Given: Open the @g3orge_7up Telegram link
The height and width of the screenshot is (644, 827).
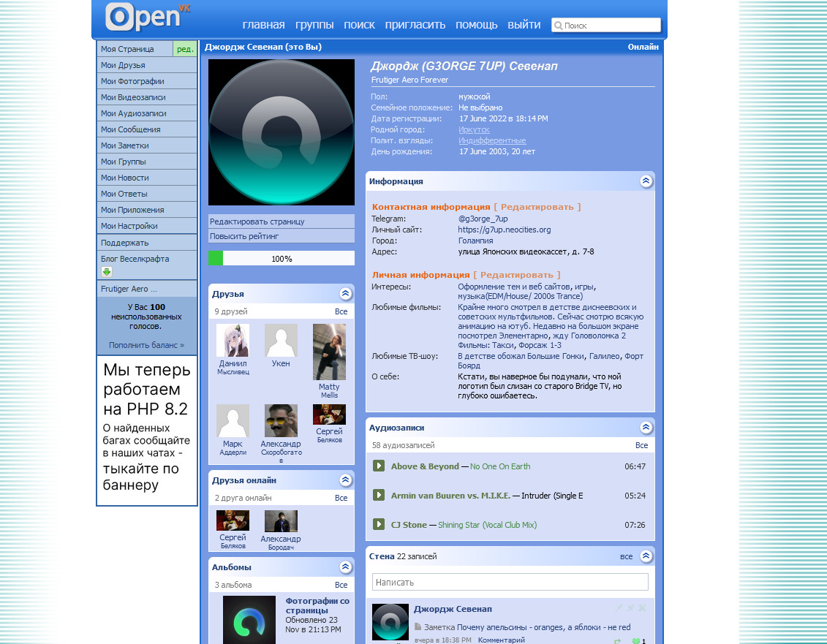Looking at the screenshot, I should point(483,219).
